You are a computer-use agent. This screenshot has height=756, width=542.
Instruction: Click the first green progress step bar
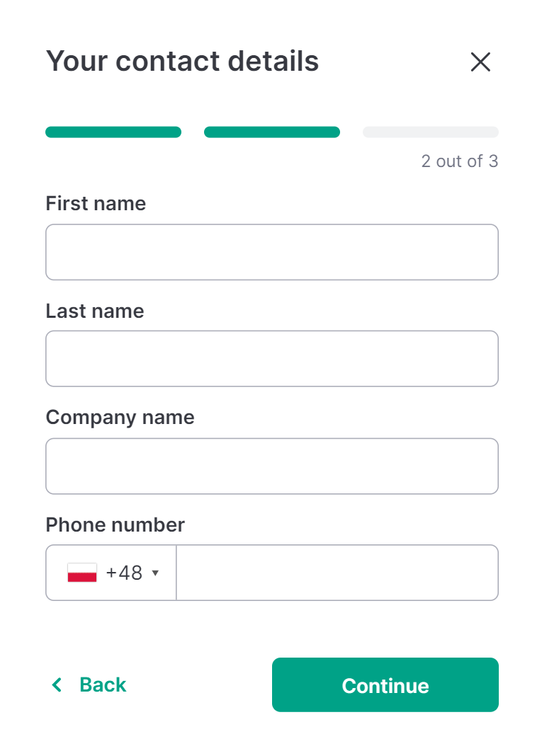coord(113,132)
